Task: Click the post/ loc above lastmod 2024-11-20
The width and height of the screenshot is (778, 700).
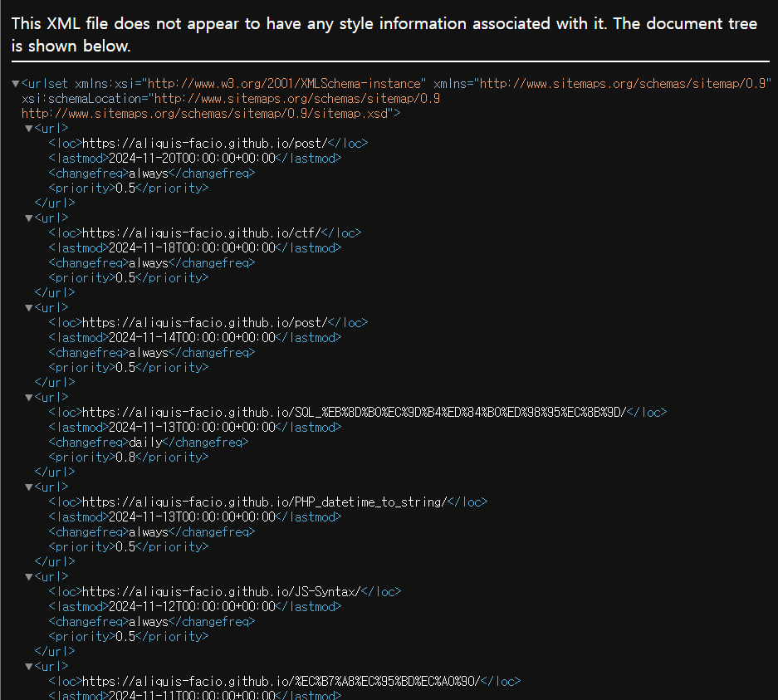Action: click(x=208, y=144)
